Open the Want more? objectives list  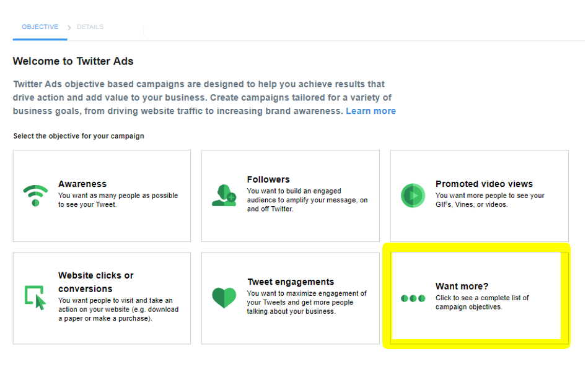click(x=462, y=286)
